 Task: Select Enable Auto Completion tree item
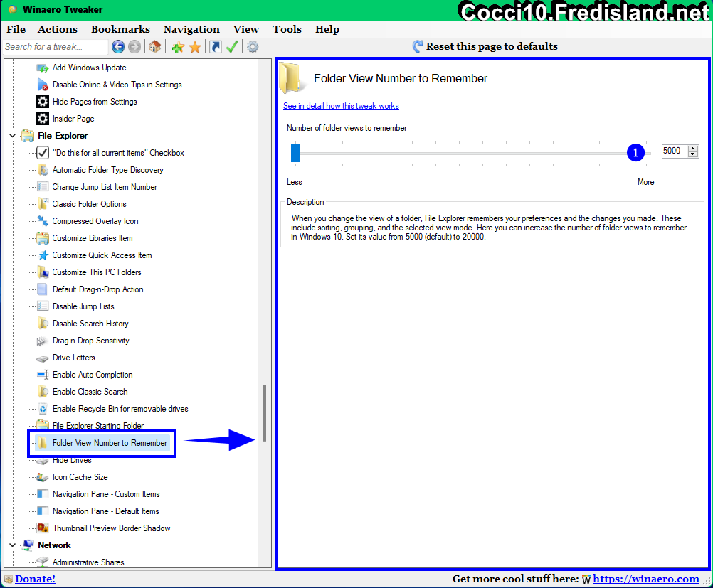point(93,375)
